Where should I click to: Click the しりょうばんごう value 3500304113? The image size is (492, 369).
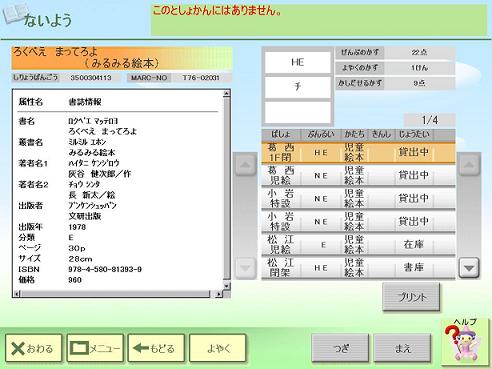click(91, 78)
